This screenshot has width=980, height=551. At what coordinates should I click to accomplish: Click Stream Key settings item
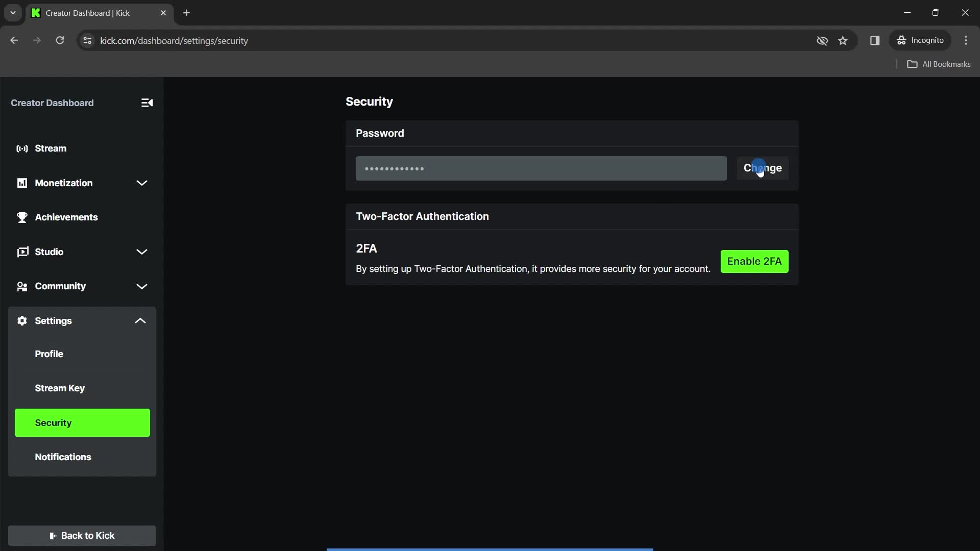pyautogui.click(x=60, y=388)
